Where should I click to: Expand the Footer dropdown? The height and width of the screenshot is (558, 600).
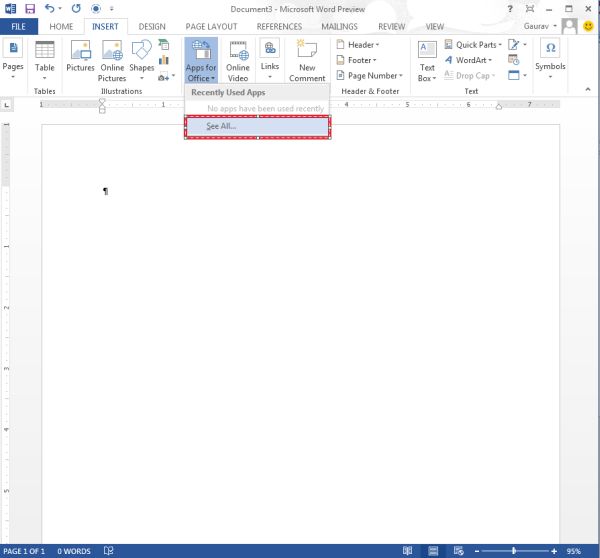point(356,60)
